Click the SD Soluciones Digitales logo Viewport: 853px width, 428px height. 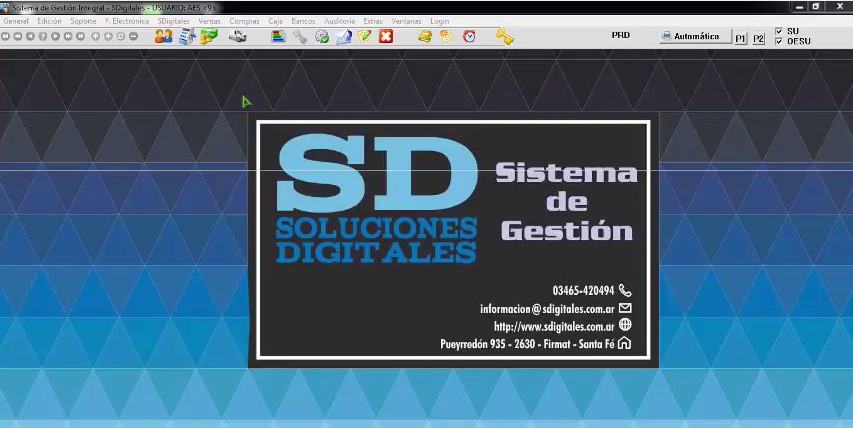pos(376,199)
